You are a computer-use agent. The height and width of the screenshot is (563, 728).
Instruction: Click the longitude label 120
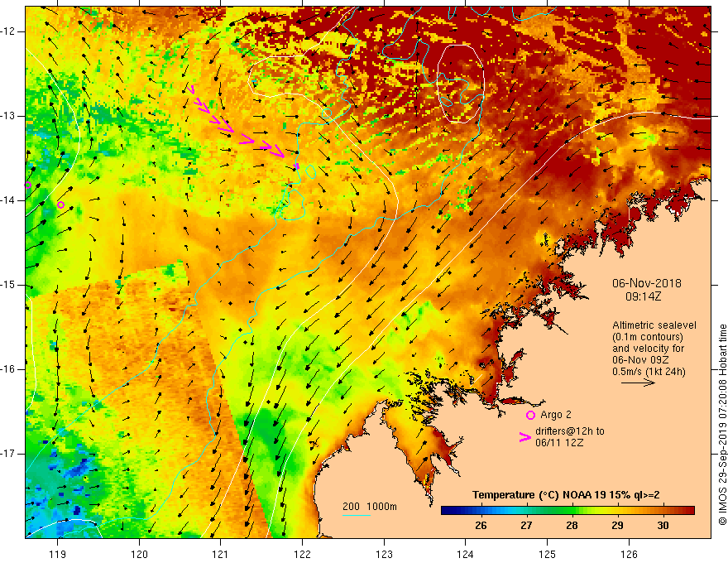pyautogui.click(x=139, y=554)
